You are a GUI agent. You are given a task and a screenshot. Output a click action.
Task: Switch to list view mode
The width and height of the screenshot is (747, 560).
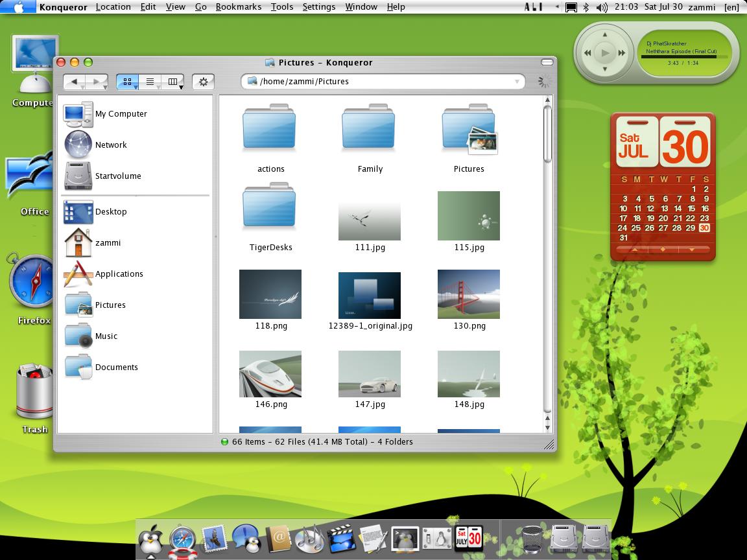[x=150, y=82]
